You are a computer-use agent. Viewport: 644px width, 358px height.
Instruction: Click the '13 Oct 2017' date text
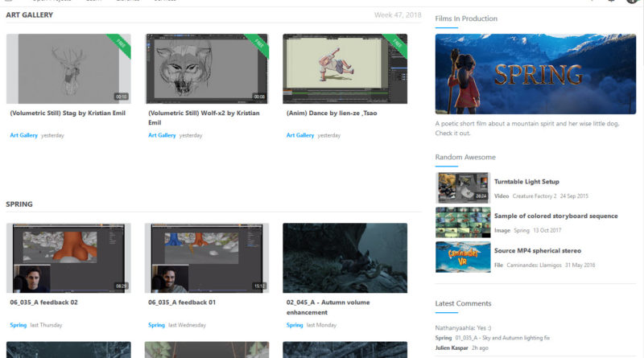click(547, 230)
